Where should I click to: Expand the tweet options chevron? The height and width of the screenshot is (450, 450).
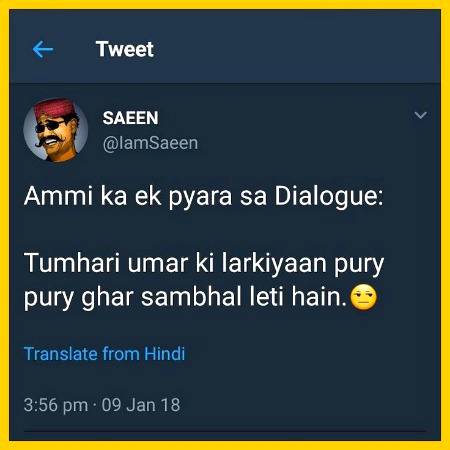pyautogui.click(x=420, y=115)
